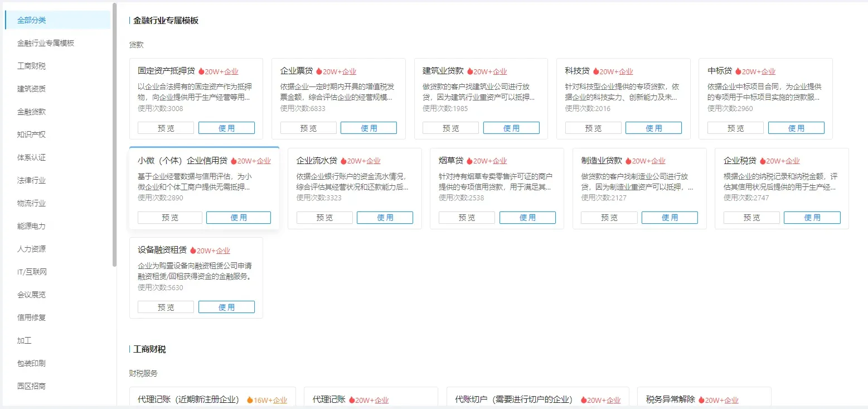Click the flame icon beside 税务异常解除
The width and height of the screenshot is (868, 409).
click(x=701, y=400)
